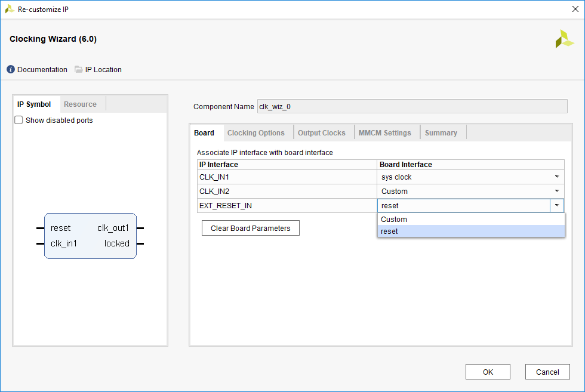
Task: Open the Resource tab
Action: tap(80, 104)
